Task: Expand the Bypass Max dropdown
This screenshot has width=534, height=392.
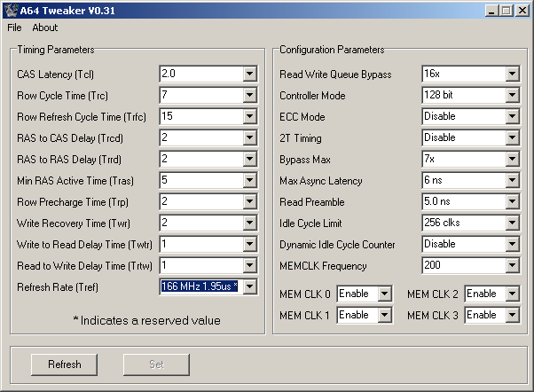Action: (512, 160)
